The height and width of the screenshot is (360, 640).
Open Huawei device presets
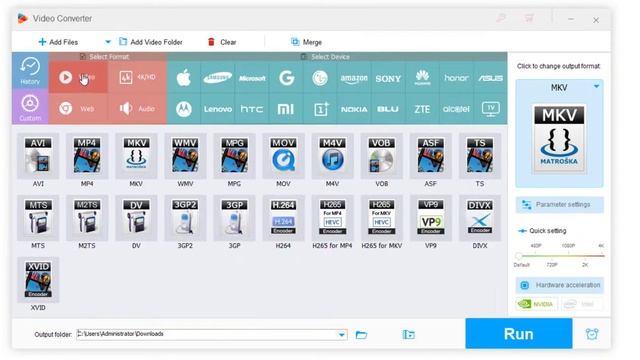[x=422, y=78]
